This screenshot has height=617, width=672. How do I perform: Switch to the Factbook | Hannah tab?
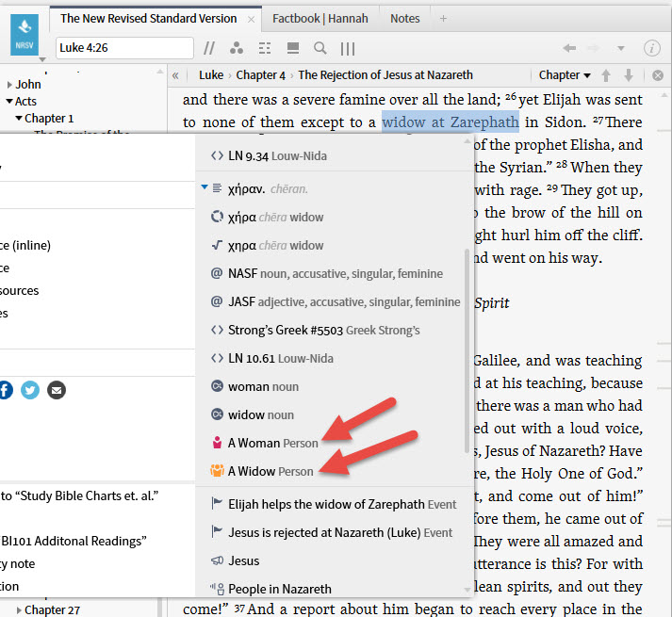[320, 19]
